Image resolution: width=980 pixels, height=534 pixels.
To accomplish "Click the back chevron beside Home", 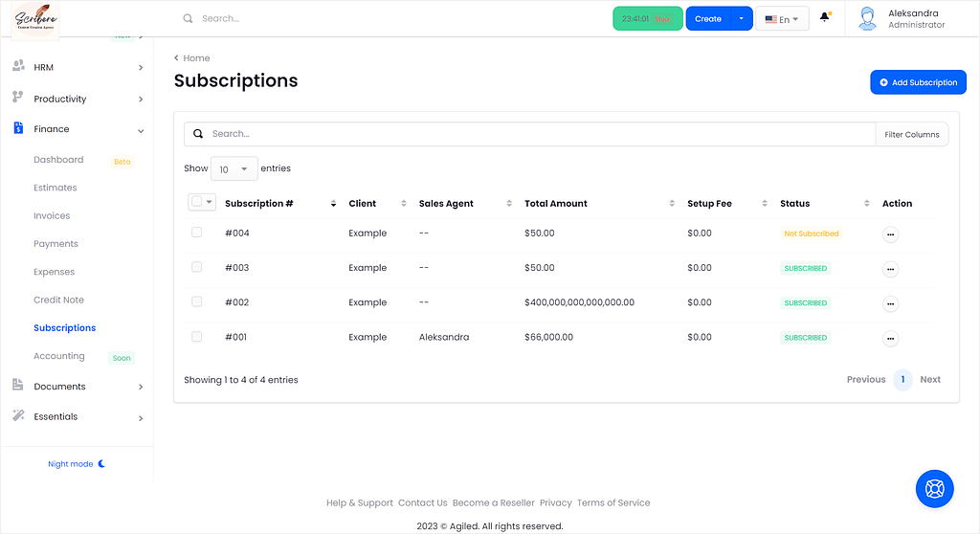I will coord(176,57).
